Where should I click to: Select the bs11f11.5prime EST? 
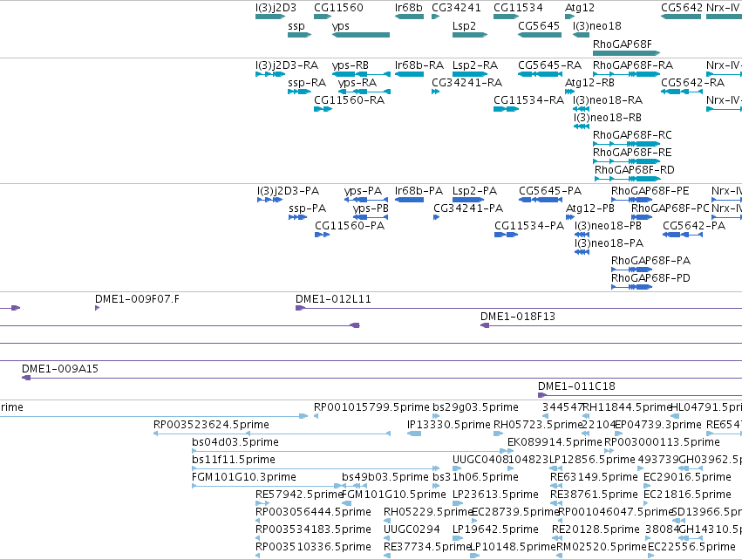316,468
